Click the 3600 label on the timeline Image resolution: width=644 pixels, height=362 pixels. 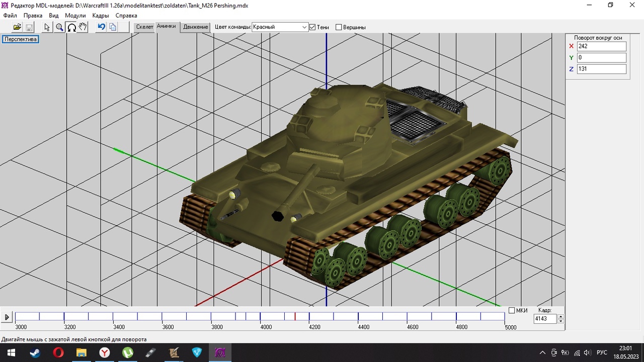click(168, 327)
